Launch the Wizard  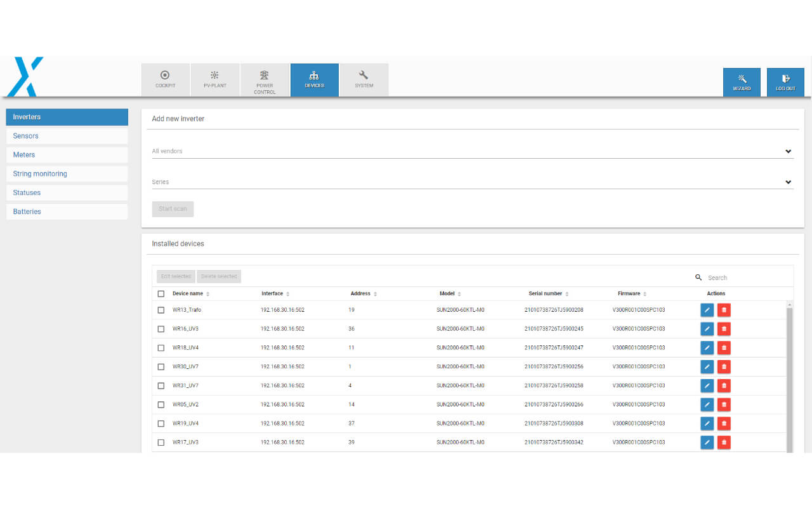pos(742,82)
